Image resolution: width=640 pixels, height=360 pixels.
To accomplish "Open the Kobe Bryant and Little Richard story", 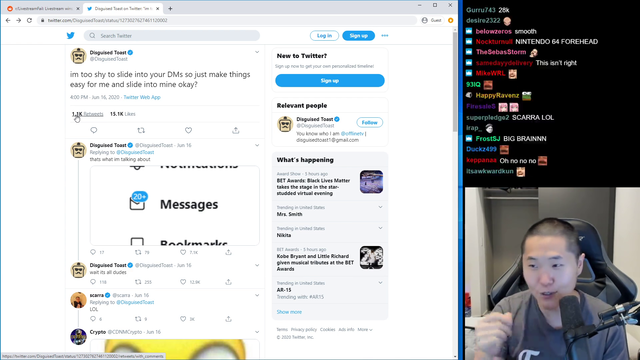I will (330, 259).
